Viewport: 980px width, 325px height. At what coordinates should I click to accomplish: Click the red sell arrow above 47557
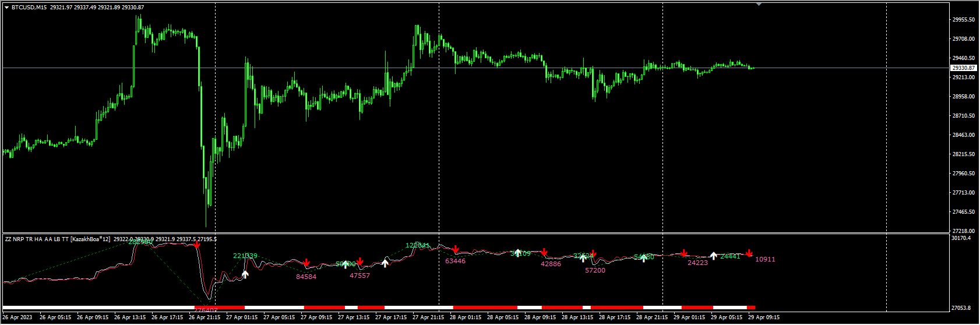360,262
